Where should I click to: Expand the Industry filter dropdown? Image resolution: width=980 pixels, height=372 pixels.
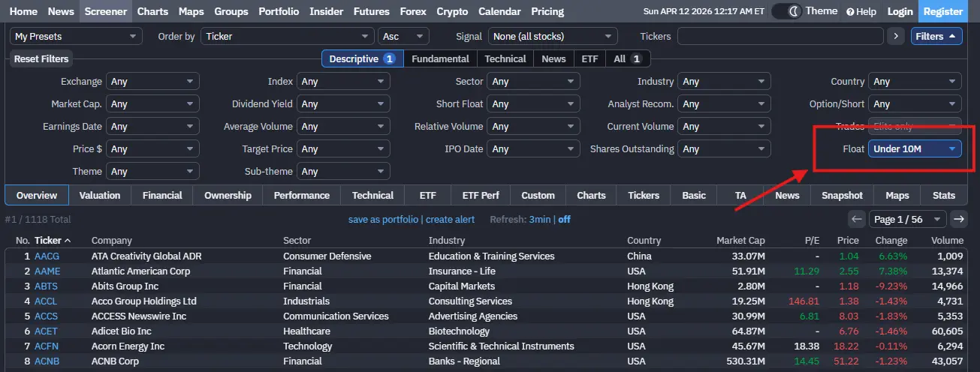[724, 81]
